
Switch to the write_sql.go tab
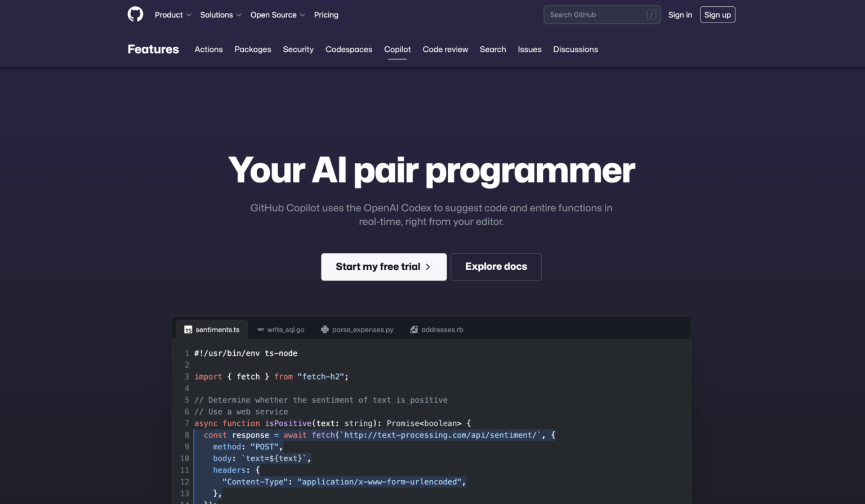pos(285,329)
